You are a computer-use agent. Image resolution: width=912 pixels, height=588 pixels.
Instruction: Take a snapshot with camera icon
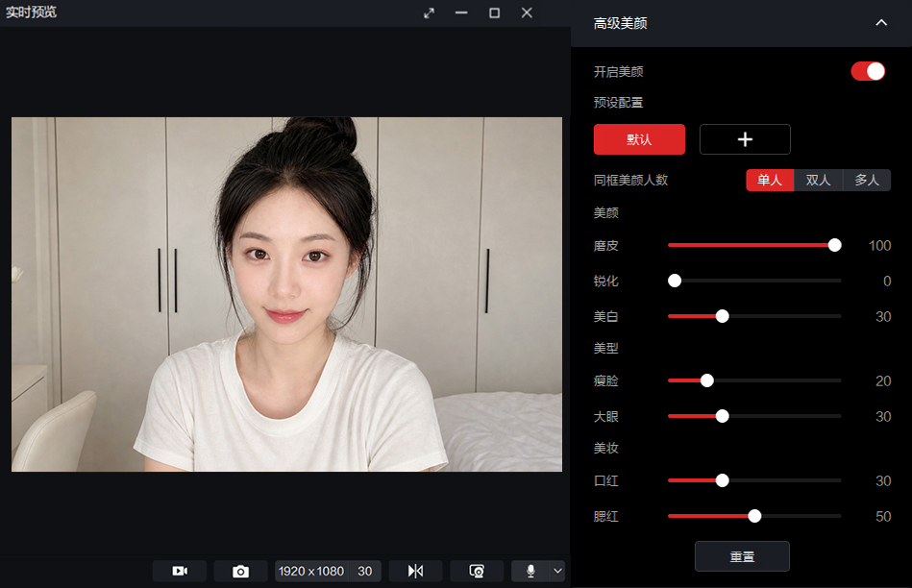(x=240, y=571)
